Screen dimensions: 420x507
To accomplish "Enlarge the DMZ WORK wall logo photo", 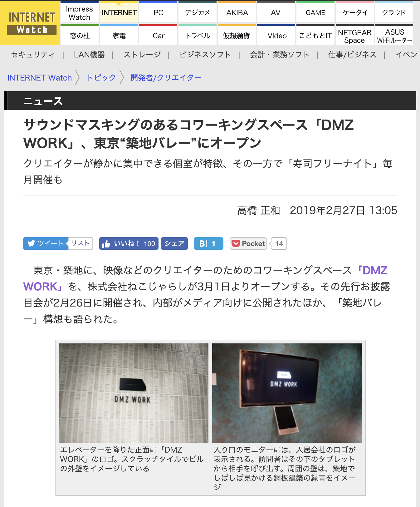I will pos(134,393).
